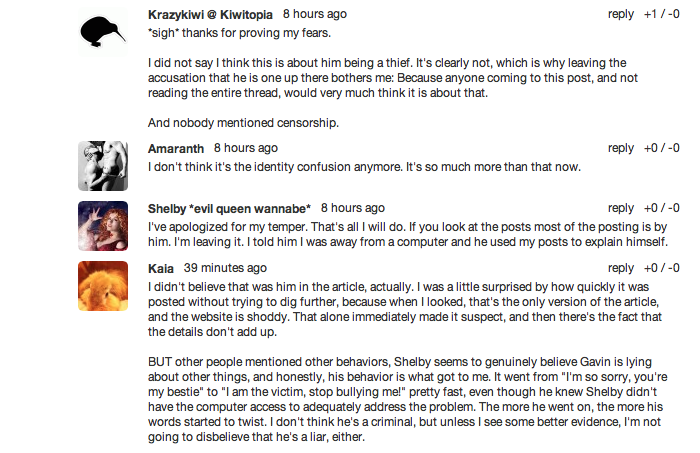Image resolution: width=700 pixels, height=453 pixels.
Task: Upvote Krazykiwi's comment with +1
Action: (651, 15)
